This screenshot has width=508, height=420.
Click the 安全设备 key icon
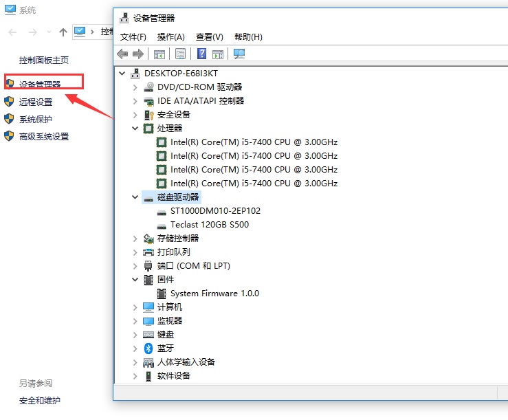[x=148, y=115]
